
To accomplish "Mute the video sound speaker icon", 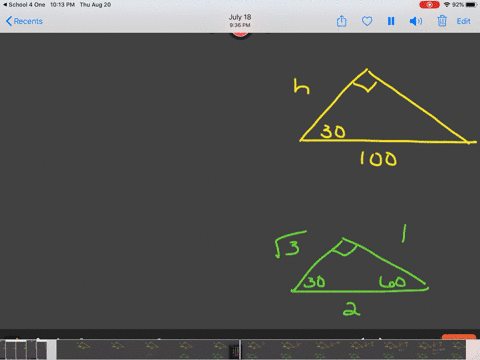I will tap(416, 22).
